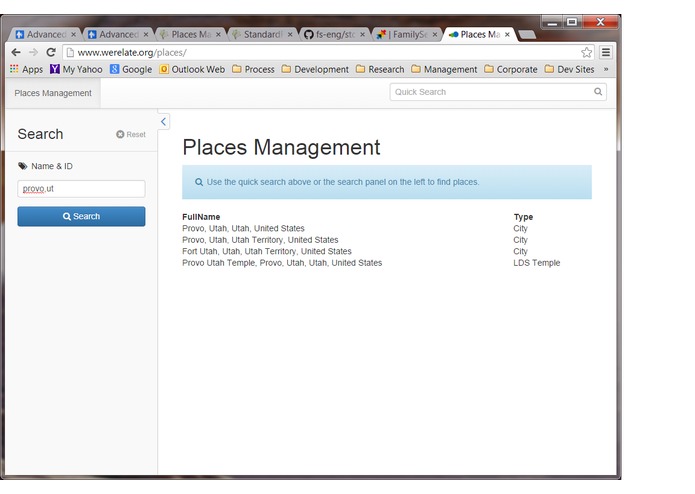Close the Standard tab
695x494 pixels.
pyautogui.click(x=290, y=34)
